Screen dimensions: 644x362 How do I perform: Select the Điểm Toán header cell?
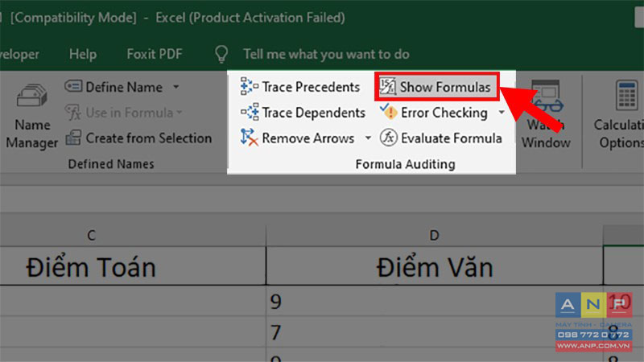tap(133, 266)
